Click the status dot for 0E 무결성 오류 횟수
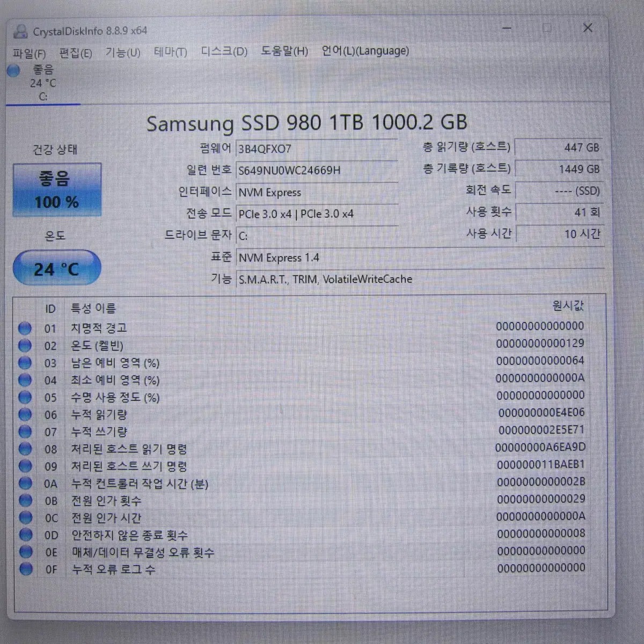This screenshot has width=644, height=644. pyautogui.click(x=26, y=552)
